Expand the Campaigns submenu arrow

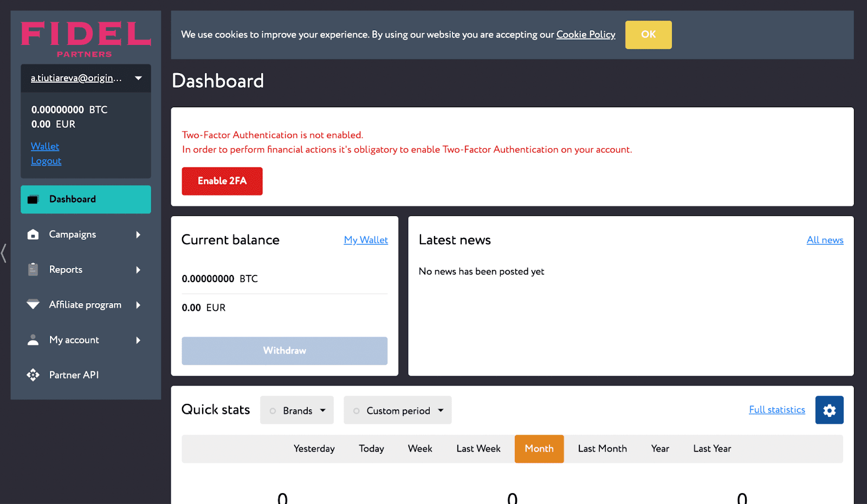point(138,234)
